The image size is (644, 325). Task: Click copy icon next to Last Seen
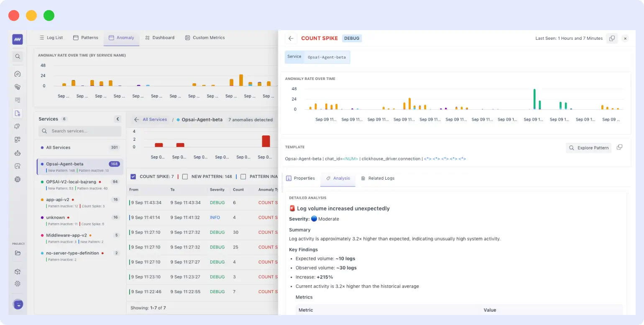pyautogui.click(x=612, y=38)
